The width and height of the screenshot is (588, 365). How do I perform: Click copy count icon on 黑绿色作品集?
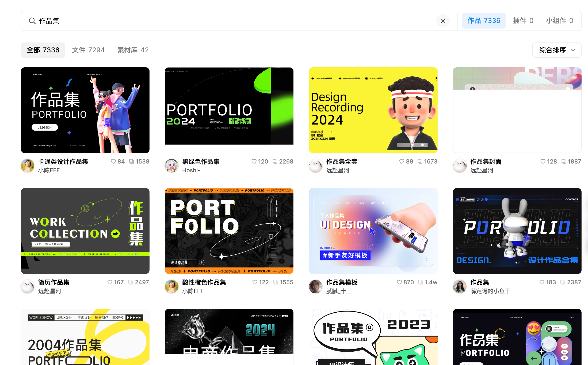275,161
